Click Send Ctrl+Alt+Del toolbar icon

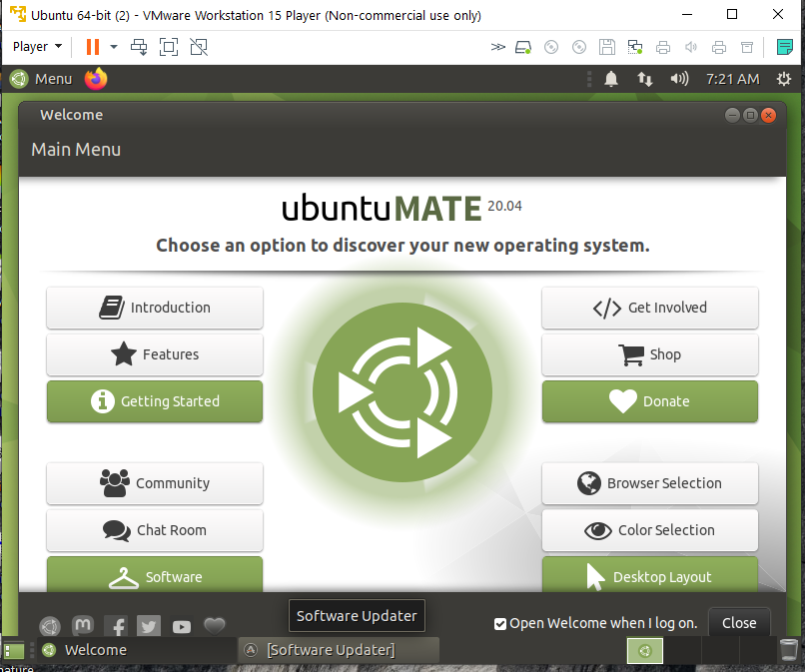pos(139,47)
